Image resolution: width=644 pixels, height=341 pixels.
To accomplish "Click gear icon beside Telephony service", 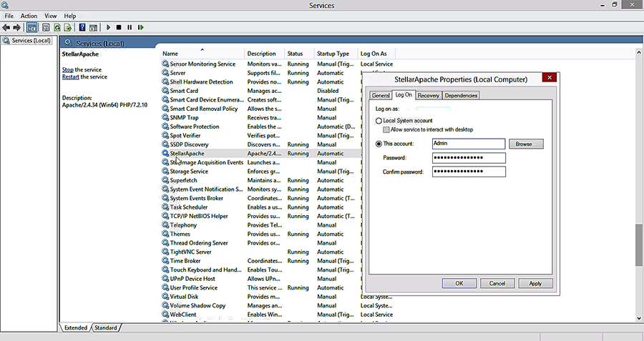I will pos(165,225).
